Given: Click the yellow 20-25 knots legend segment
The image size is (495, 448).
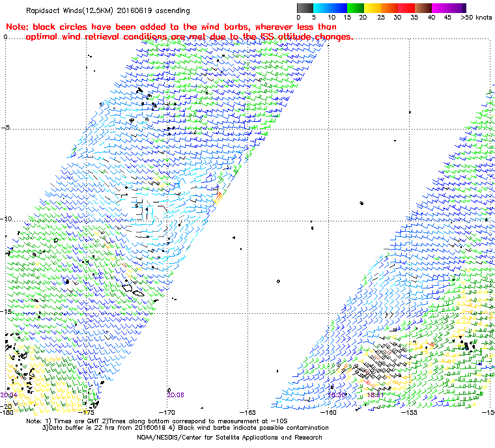Looking at the screenshot, I should (373, 8).
